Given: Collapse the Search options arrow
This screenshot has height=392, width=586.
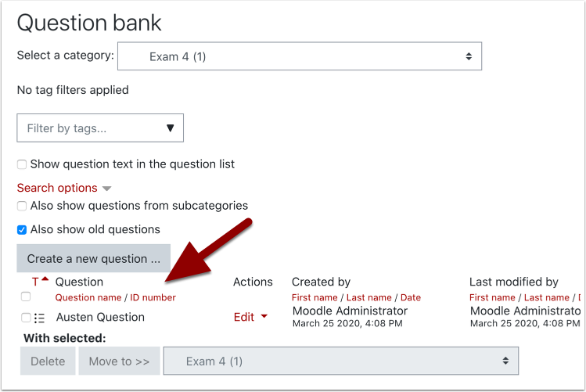Looking at the screenshot, I should [107, 189].
